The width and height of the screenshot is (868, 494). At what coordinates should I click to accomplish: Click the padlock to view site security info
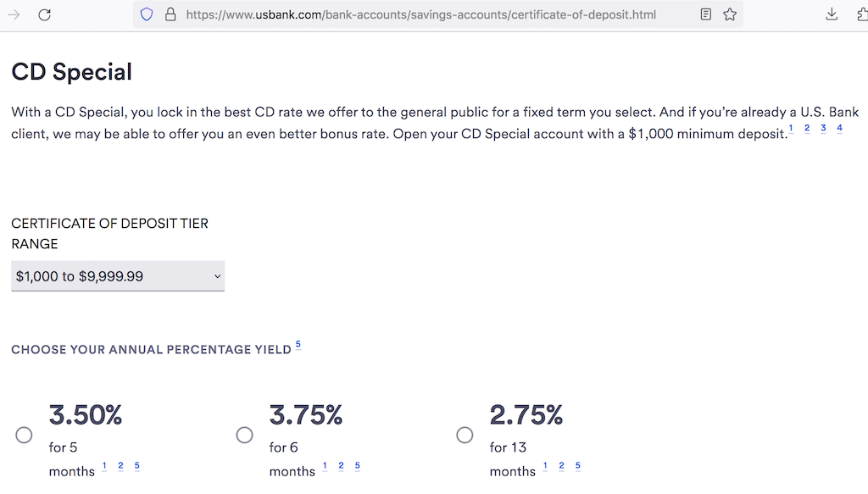coord(170,14)
